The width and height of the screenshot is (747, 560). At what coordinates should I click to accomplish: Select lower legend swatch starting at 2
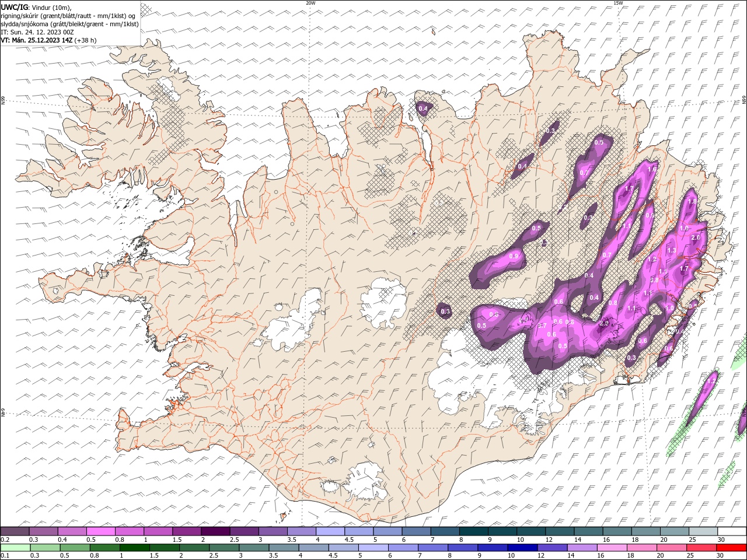coord(194,548)
